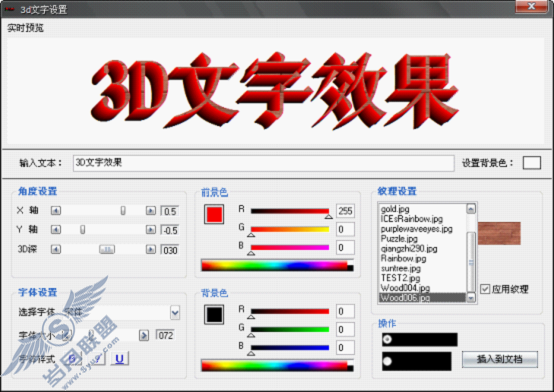Click the X axis right arrow
554x392 pixels.
151,211
